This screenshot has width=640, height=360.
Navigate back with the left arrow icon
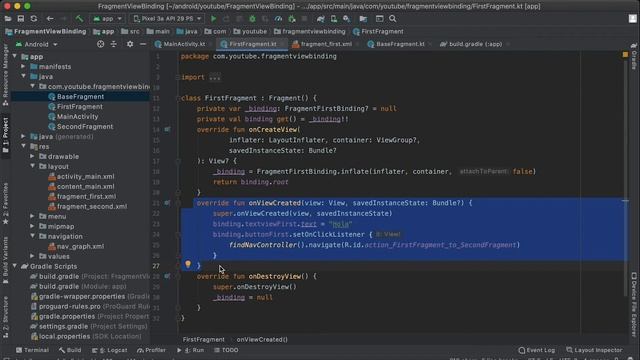50,19
